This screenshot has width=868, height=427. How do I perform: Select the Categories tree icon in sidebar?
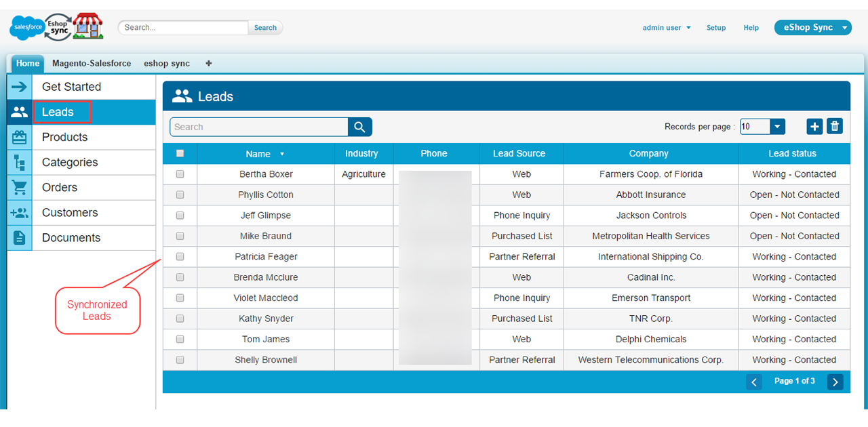[20, 162]
